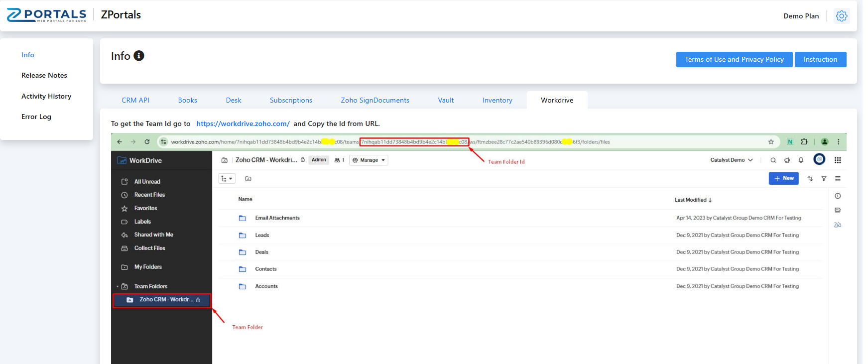The image size is (868, 364).
Task: Expand the Catalyst Demo dropdown
Action: click(731, 160)
